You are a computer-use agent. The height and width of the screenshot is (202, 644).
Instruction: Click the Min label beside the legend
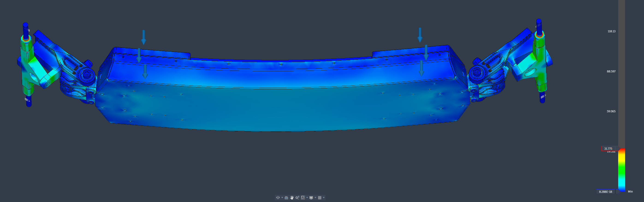630,191
